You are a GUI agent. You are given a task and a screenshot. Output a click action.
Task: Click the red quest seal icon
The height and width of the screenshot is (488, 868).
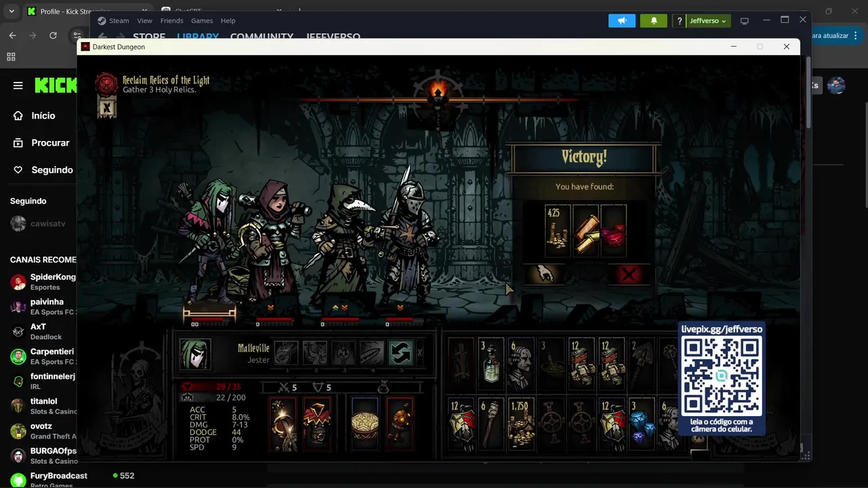point(106,84)
